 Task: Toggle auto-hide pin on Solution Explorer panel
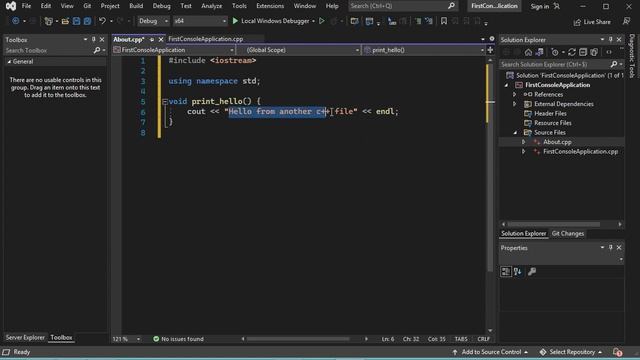coord(611,40)
